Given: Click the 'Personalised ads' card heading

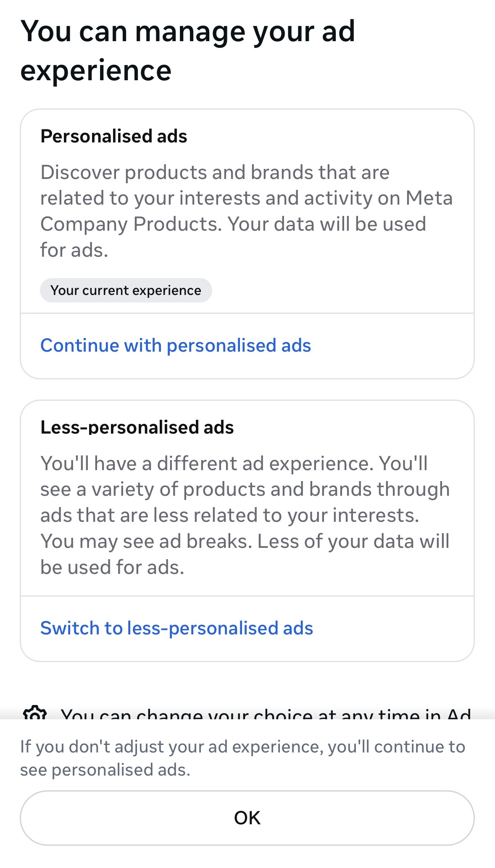Looking at the screenshot, I should [113, 136].
